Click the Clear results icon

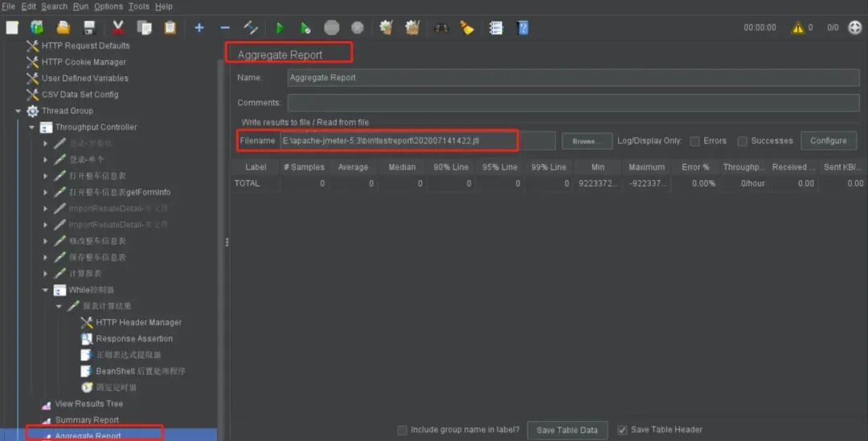387,27
